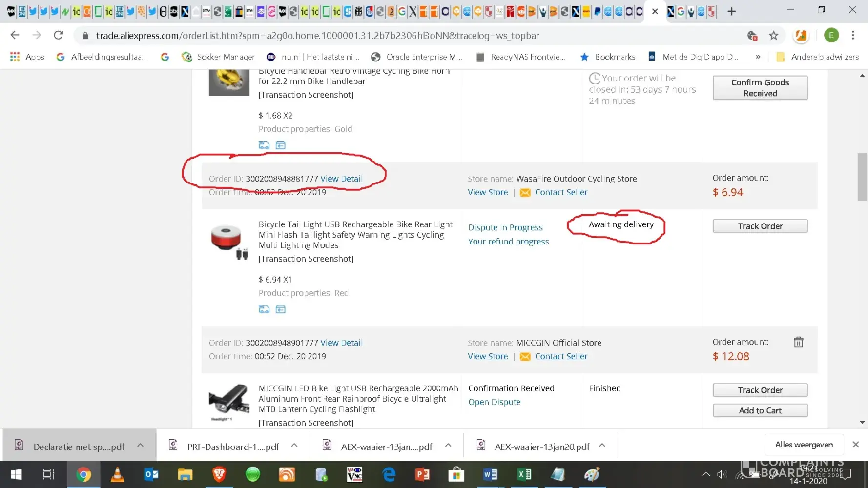Launch Excel from the Windows taskbar

524,474
